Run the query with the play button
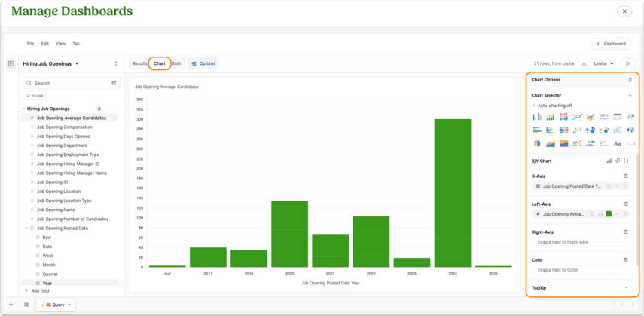Viewport: 644px width, 316px height. [x=627, y=64]
